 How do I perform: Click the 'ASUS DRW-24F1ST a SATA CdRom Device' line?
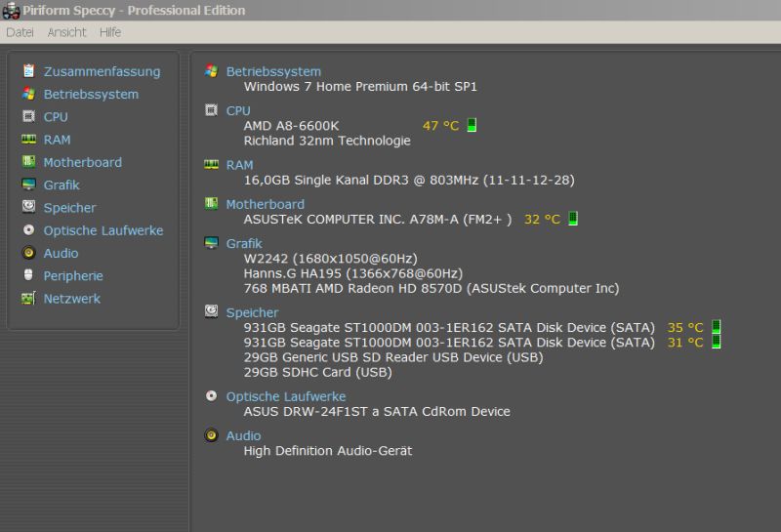coord(377,412)
